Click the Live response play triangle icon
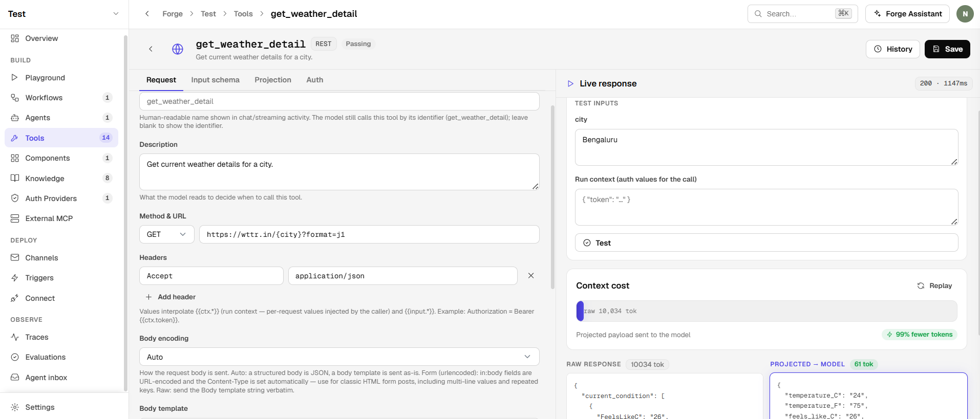The width and height of the screenshot is (980, 419). pos(570,83)
